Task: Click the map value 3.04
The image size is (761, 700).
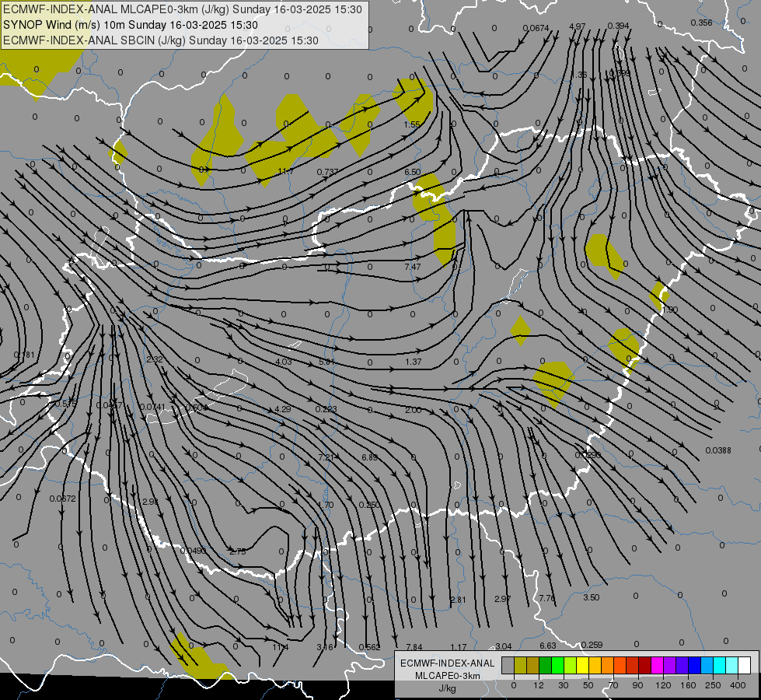Action: coord(503,646)
